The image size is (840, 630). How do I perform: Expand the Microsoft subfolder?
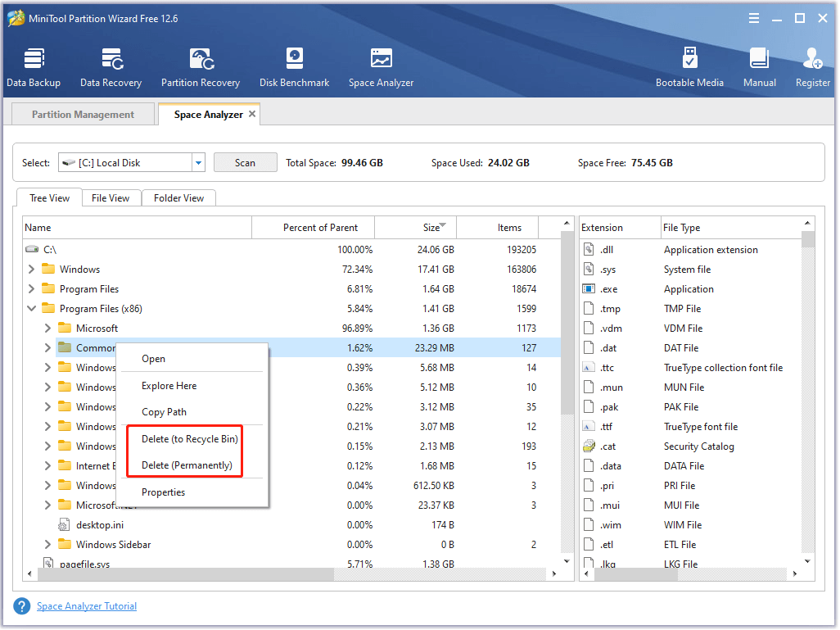point(47,329)
